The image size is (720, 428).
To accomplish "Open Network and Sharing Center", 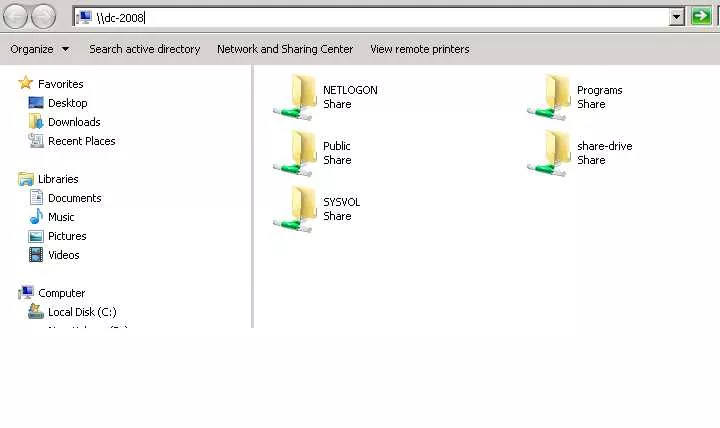I will pos(285,49).
